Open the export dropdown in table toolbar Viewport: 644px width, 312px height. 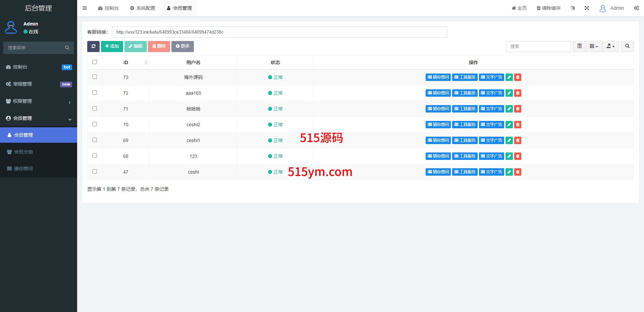coord(610,46)
